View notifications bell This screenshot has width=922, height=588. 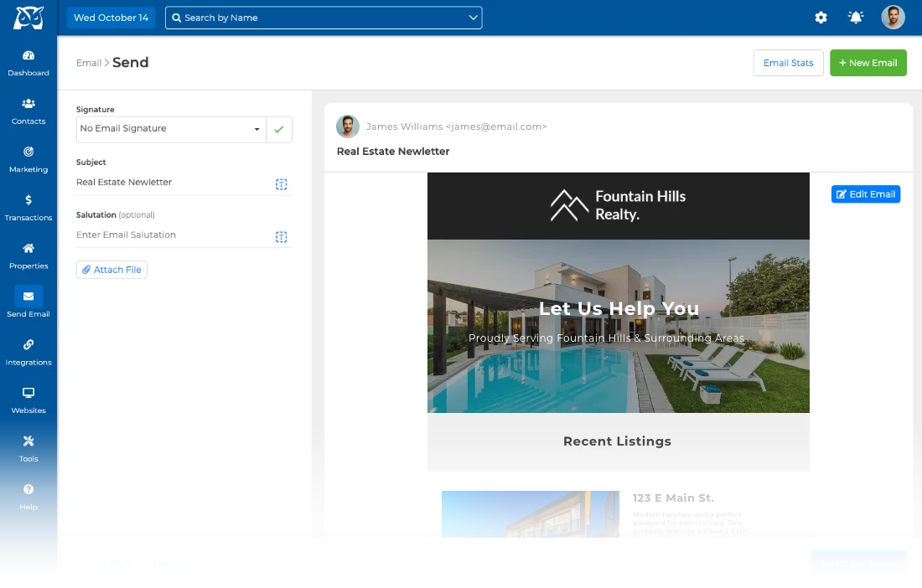click(x=856, y=18)
